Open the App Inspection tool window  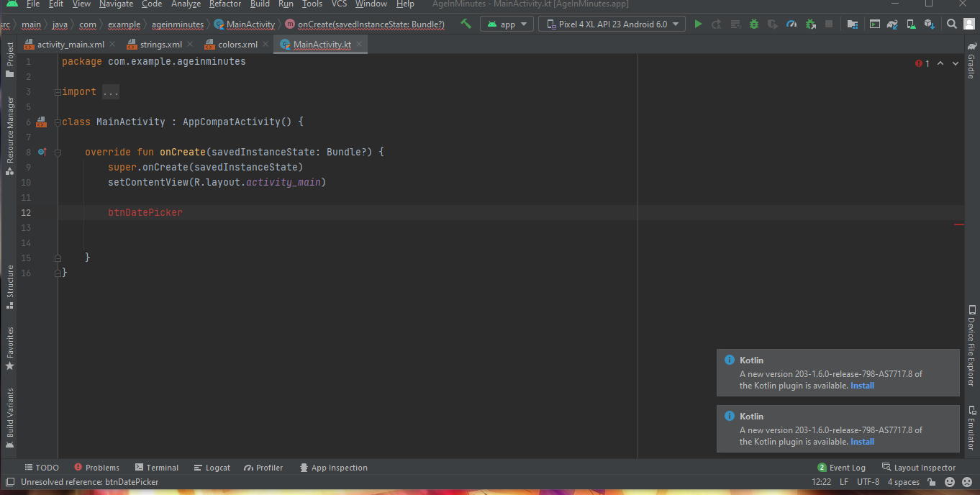[x=334, y=468]
